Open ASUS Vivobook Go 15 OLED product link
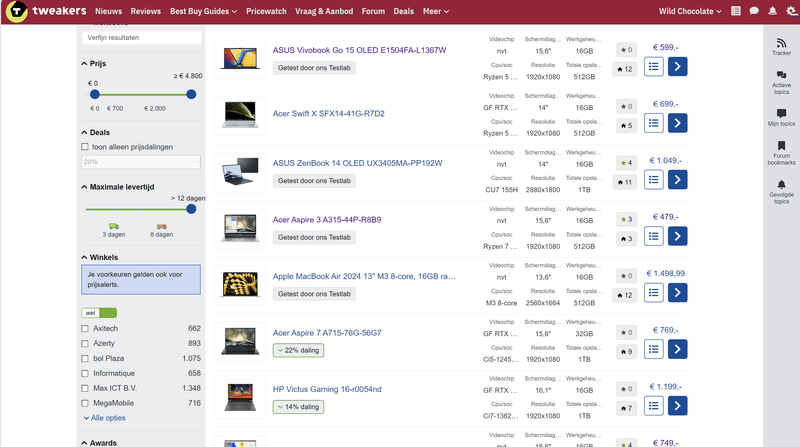The height and width of the screenshot is (447, 800). coord(359,50)
